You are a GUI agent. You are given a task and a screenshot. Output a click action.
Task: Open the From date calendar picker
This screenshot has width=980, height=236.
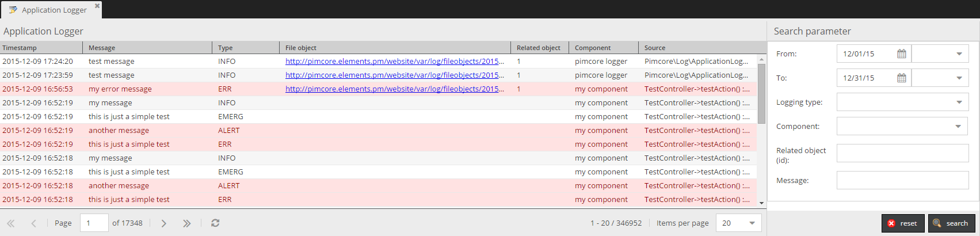click(902, 54)
